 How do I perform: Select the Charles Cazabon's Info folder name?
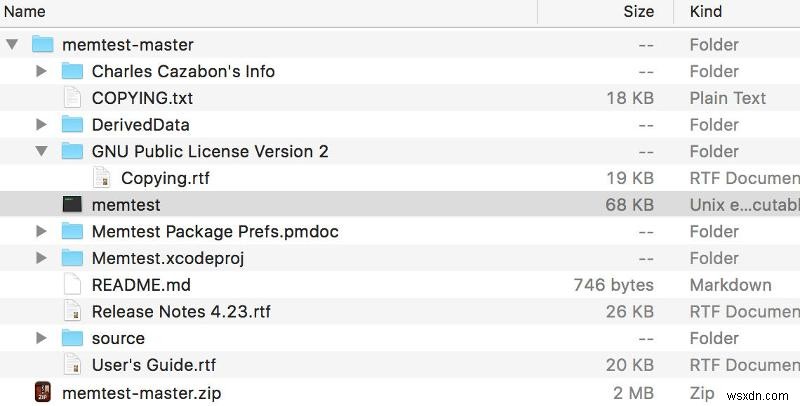coord(183,71)
